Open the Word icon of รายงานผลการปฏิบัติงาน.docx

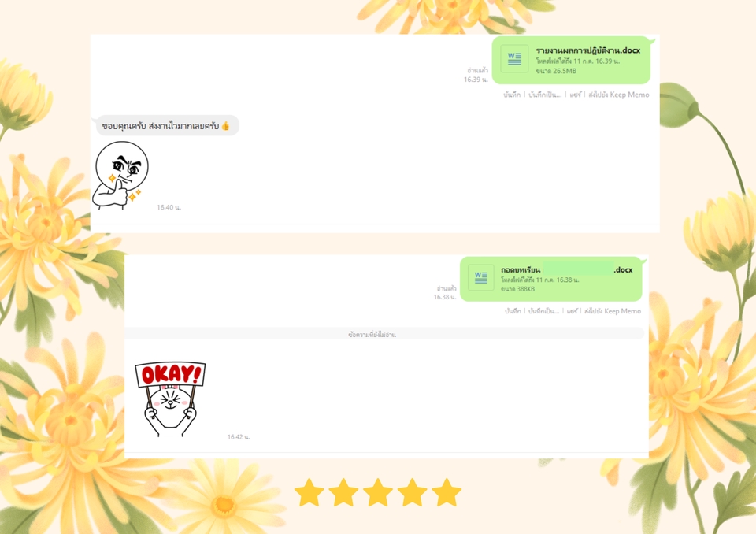click(514, 59)
